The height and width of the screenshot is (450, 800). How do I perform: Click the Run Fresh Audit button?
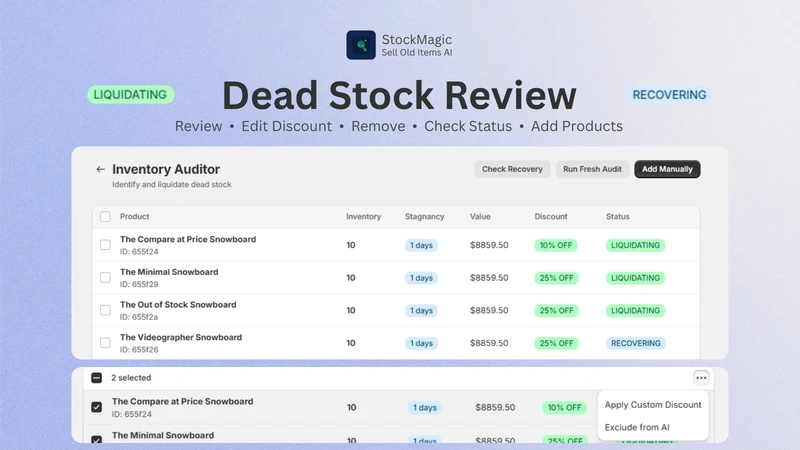click(x=592, y=169)
